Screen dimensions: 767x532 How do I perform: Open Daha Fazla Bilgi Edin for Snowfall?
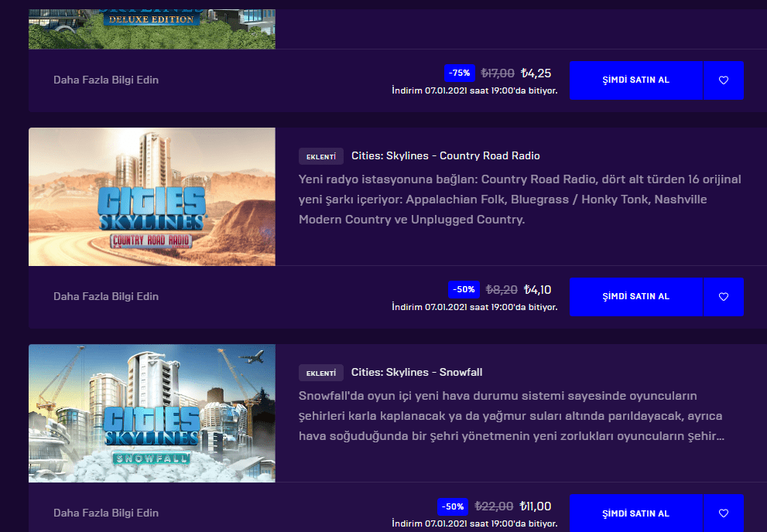coord(106,513)
